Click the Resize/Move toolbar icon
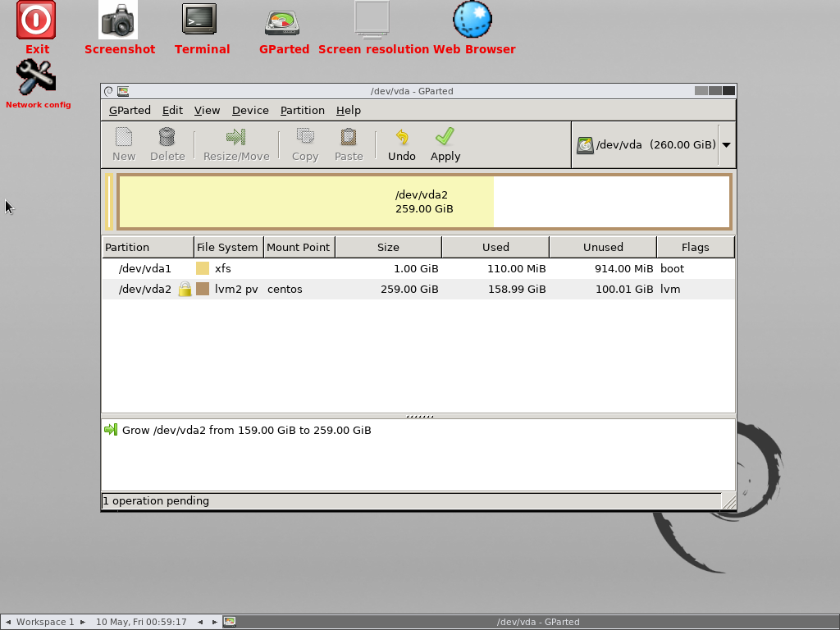 pos(235,144)
